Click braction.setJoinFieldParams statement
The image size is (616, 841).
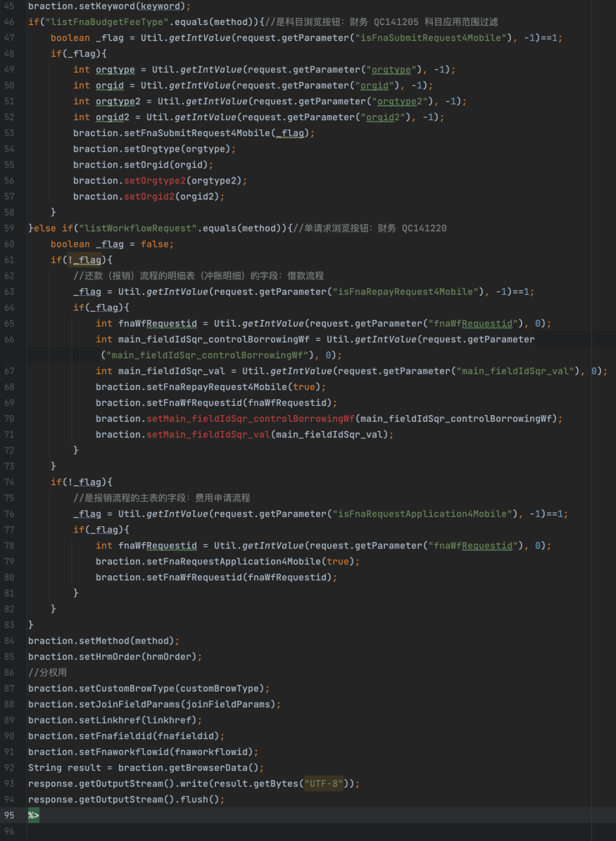[x=155, y=704]
